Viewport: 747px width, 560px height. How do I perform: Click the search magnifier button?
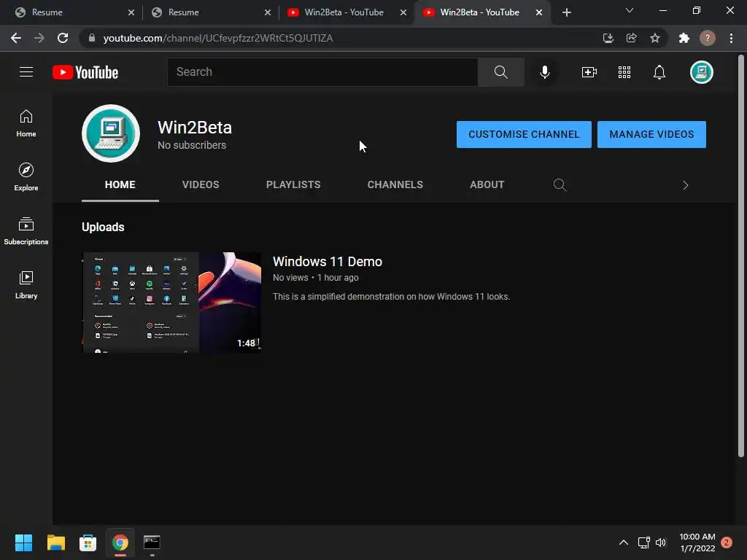[500, 72]
